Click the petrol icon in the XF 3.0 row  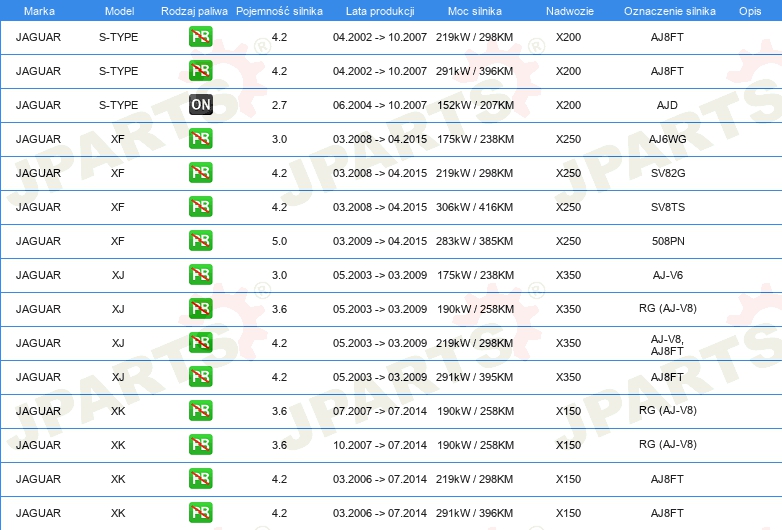pos(200,139)
